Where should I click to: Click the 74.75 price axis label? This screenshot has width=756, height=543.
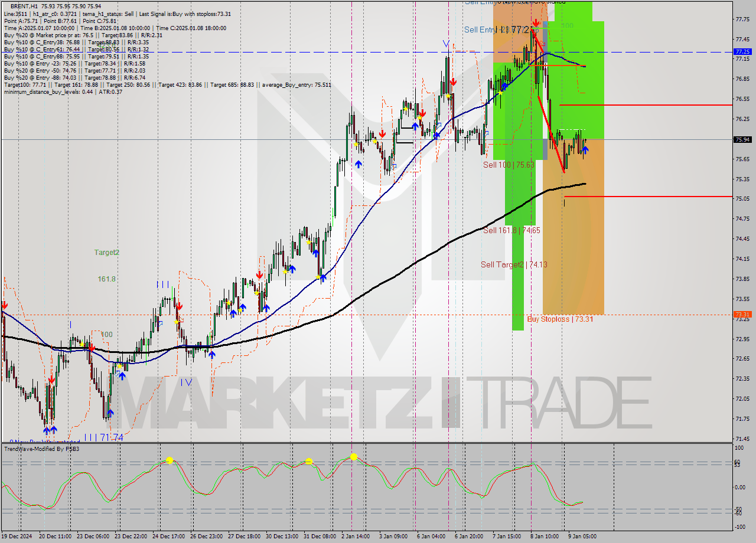(743, 219)
